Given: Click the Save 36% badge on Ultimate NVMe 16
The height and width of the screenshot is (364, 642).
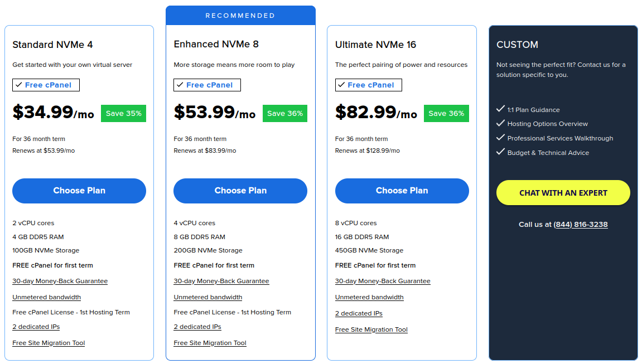Looking at the screenshot, I should [x=446, y=113].
